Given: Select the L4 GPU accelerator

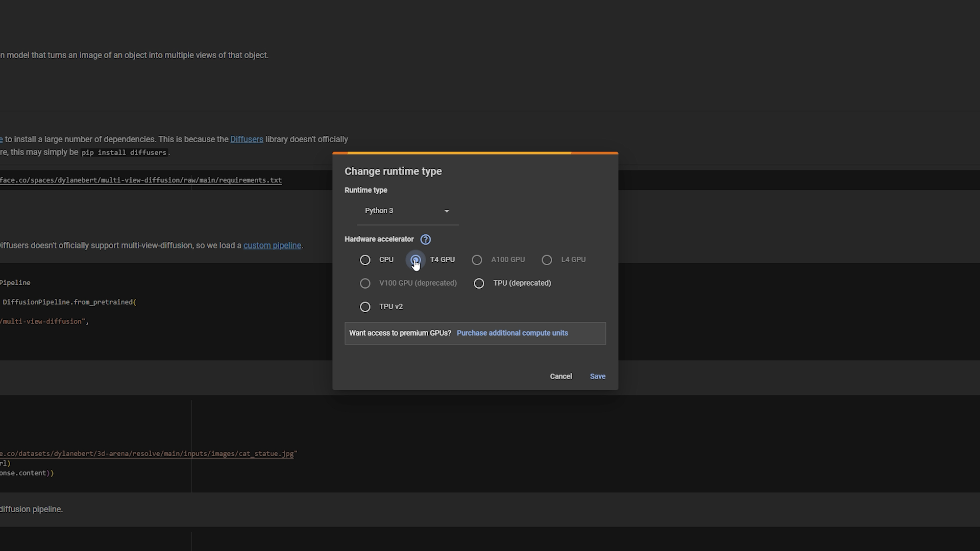Looking at the screenshot, I should click(547, 260).
